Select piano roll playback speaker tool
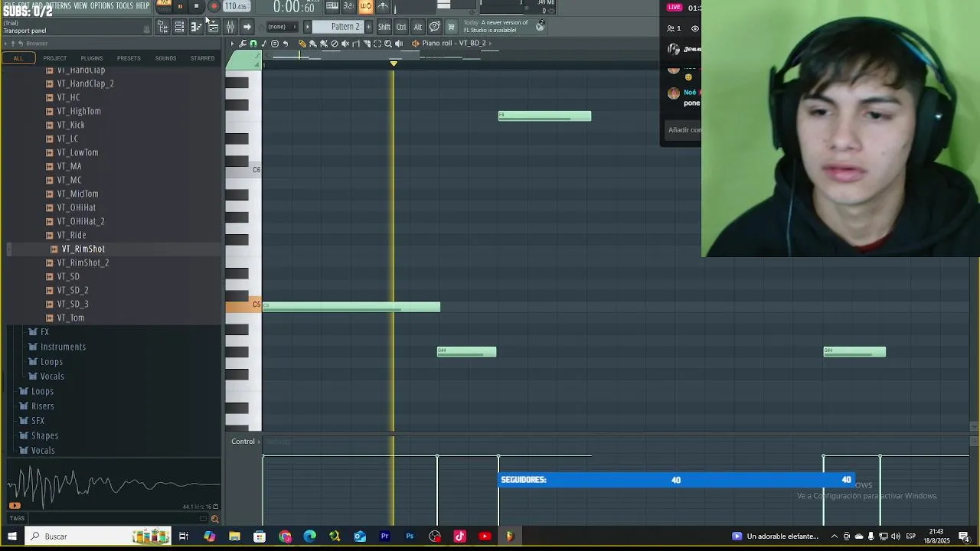Screen dimensions: 980x551 pos(399,44)
